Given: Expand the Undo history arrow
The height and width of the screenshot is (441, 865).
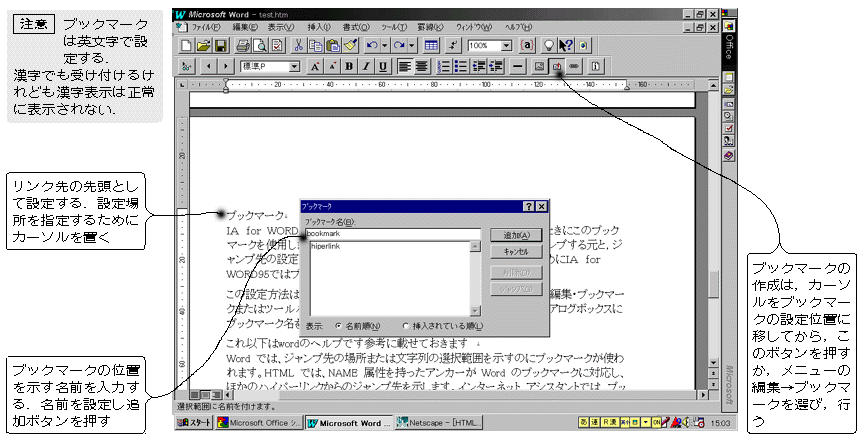Looking at the screenshot, I should click(x=385, y=45).
